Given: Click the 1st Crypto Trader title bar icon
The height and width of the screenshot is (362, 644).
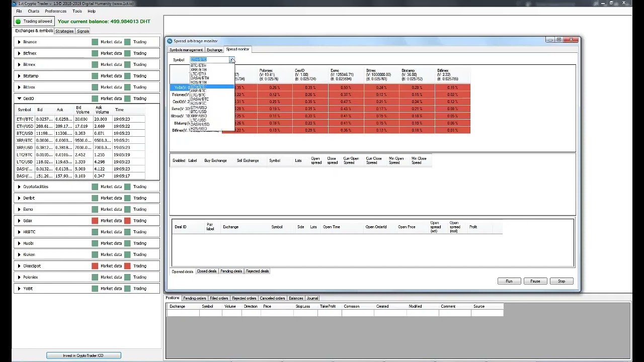Looking at the screenshot, I should 14,4.
